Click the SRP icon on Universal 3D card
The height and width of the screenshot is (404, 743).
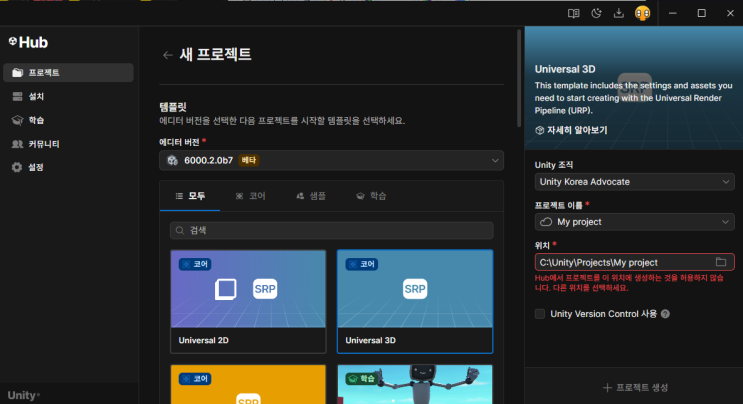(415, 289)
